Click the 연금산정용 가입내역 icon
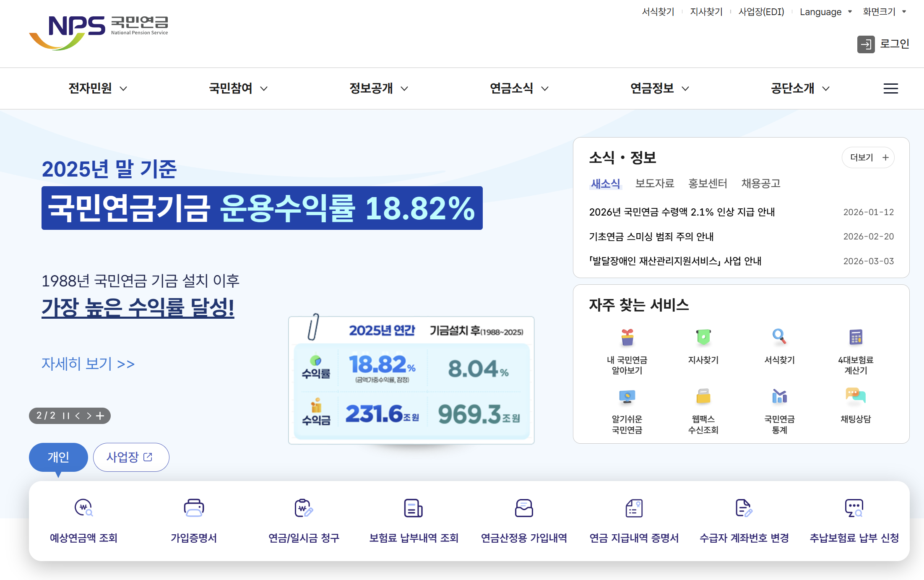The width and height of the screenshot is (924, 580). click(x=524, y=508)
